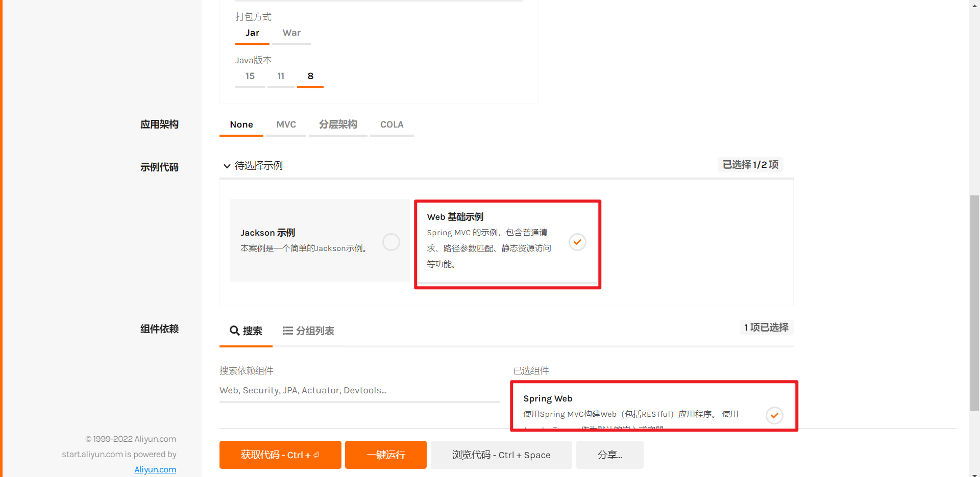Click the Java版本 label

point(253,60)
